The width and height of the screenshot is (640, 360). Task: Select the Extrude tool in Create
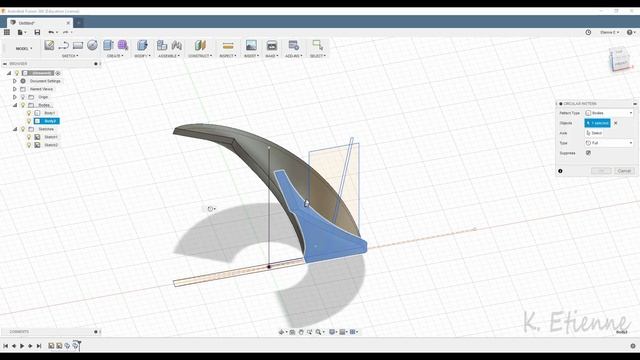click(x=108, y=45)
